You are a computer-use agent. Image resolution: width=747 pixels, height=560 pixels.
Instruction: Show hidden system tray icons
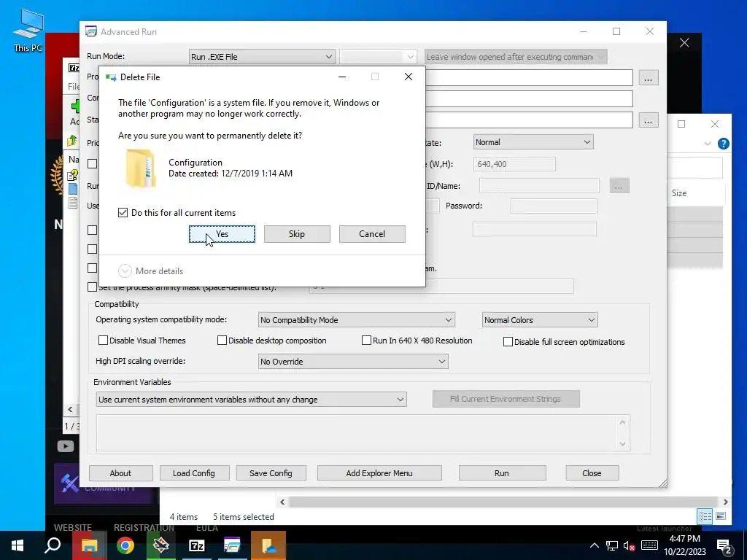(594, 545)
